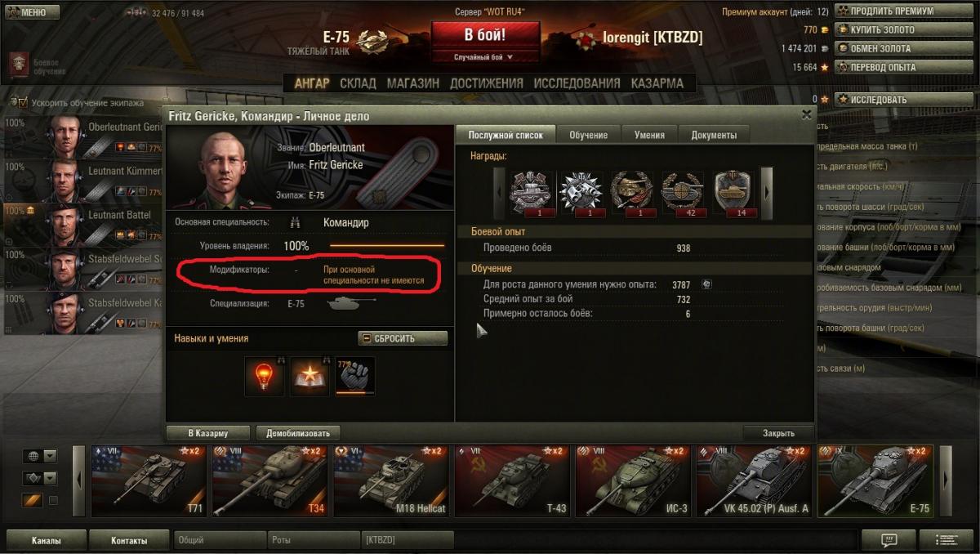Select the fist Brothers in Arms skill icon
The image size is (980, 554).
tap(355, 377)
